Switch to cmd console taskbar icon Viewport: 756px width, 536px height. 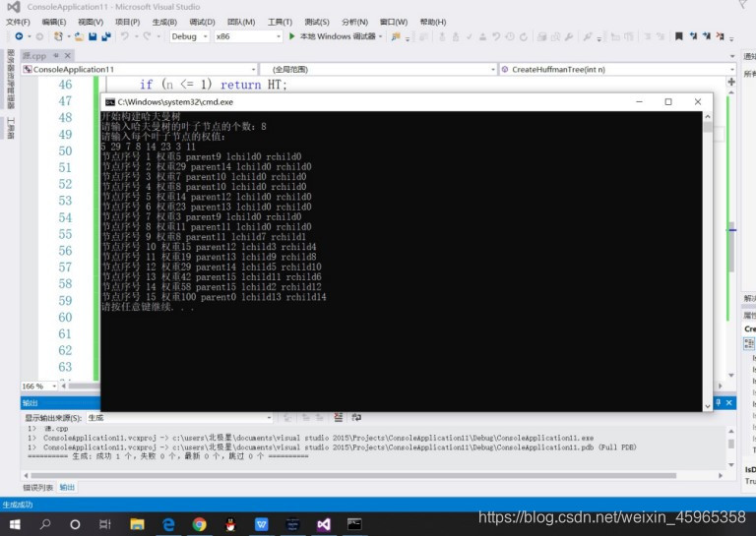pos(354,524)
